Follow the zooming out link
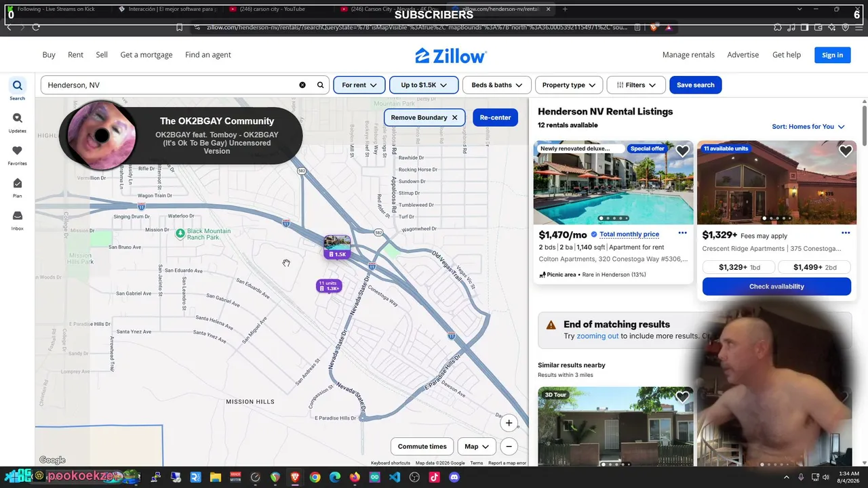The height and width of the screenshot is (488, 868). click(x=597, y=336)
